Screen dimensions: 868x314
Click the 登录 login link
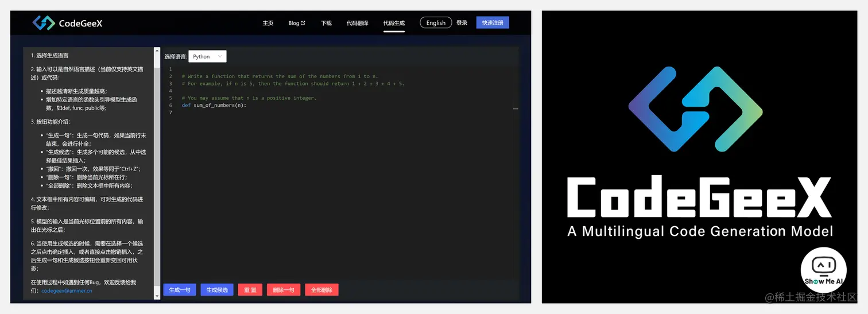coord(462,23)
